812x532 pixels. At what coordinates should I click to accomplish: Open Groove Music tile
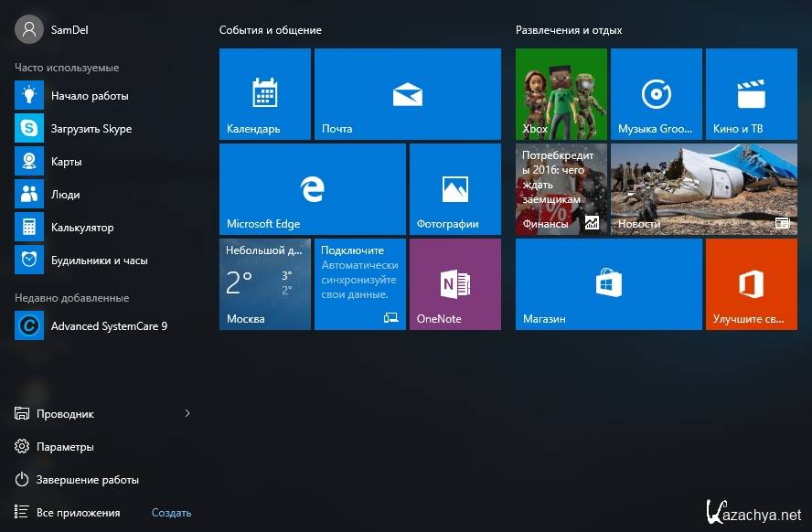656,94
